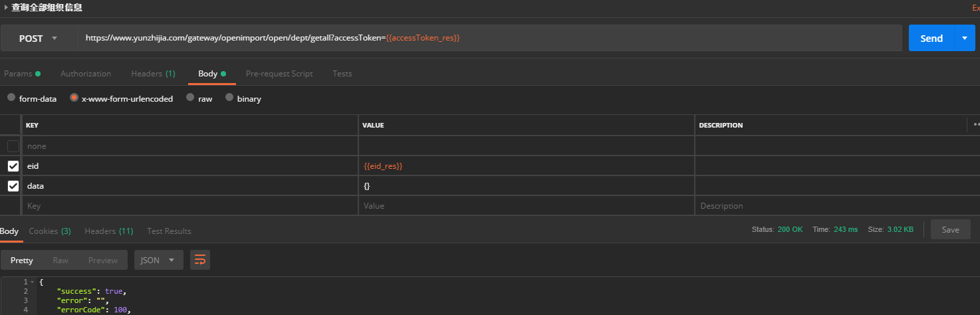Enable the none parameter checkbox

pos(13,146)
